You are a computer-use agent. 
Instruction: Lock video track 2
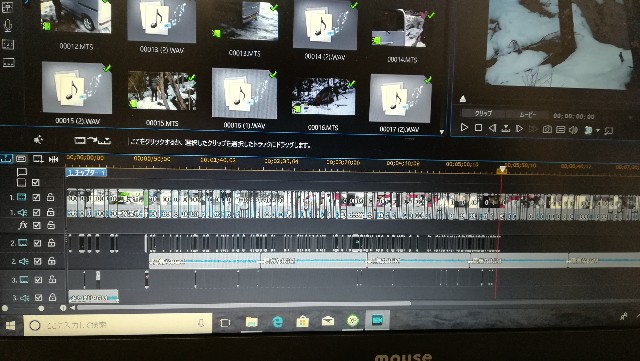[51, 243]
